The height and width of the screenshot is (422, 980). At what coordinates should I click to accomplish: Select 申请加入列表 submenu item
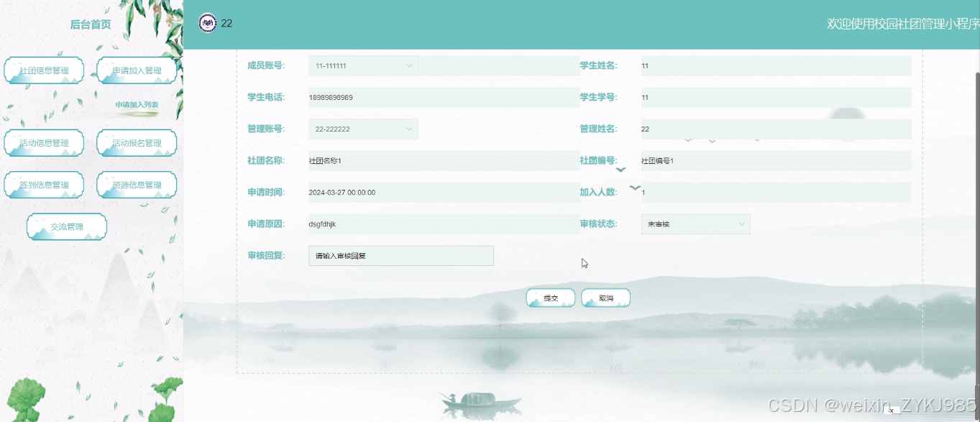[137, 105]
